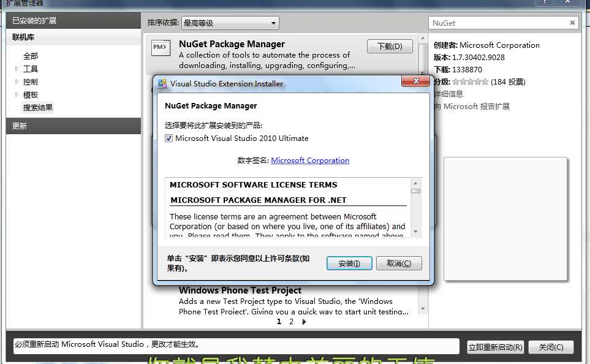Click the license text scrollbar thumb
This screenshot has width=590, height=364.
point(415,191)
